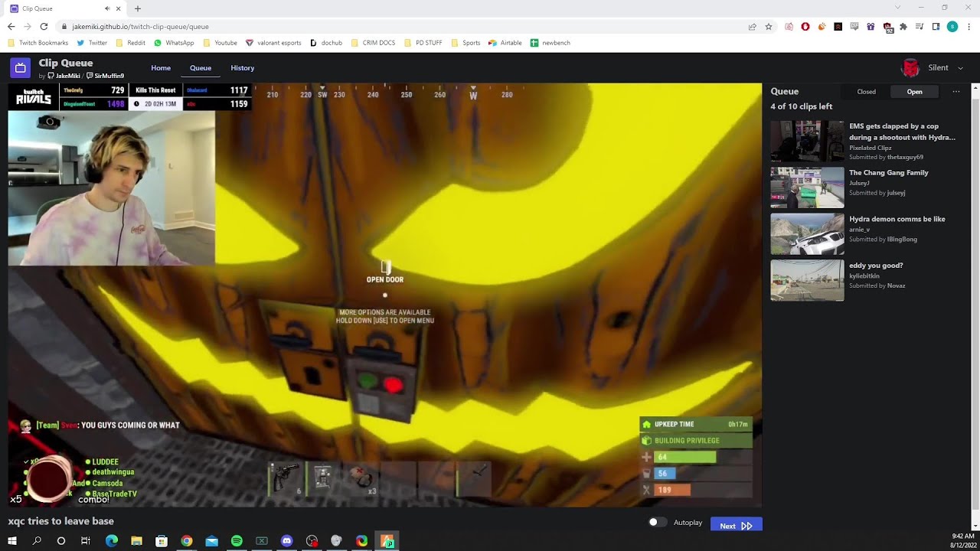Viewport: 980px width, 551px height.
Task: Click 'eddy you good?' title text
Action: 876,266
